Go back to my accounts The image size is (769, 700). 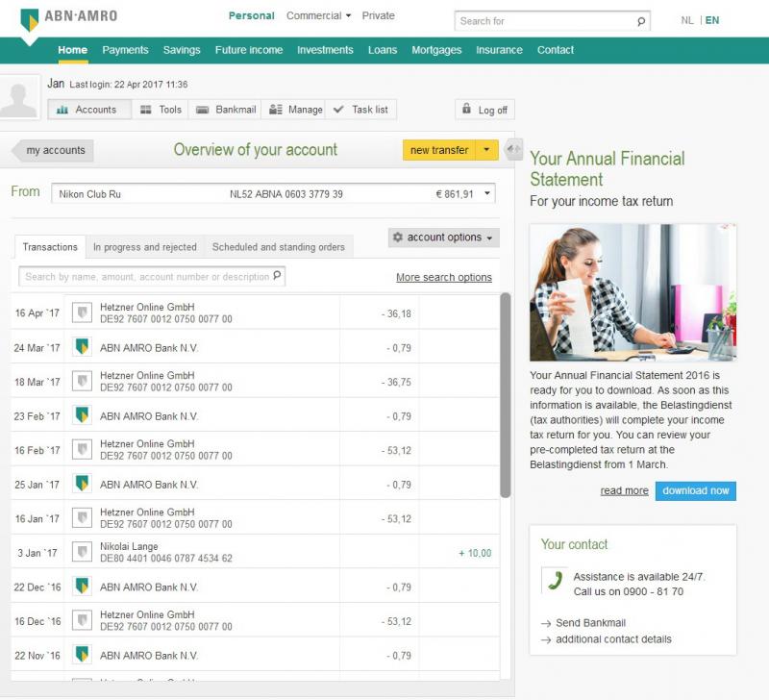54,150
